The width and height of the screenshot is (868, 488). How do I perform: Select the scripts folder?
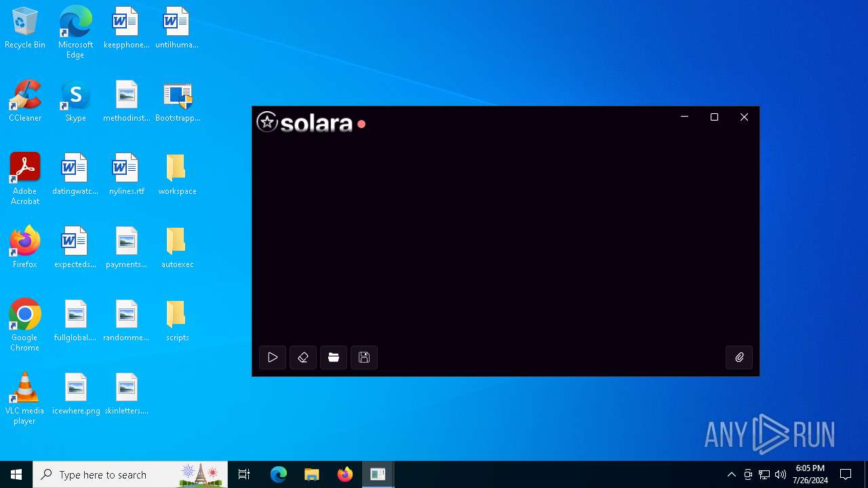pyautogui.click(x=177, y=321)
